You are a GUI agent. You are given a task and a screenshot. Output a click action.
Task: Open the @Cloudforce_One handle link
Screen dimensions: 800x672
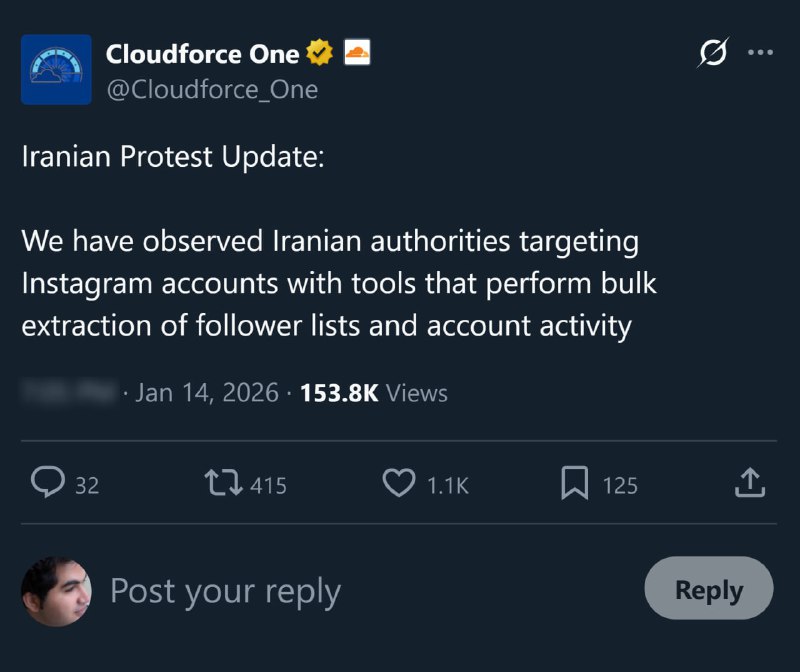click(x=212, y=89)
